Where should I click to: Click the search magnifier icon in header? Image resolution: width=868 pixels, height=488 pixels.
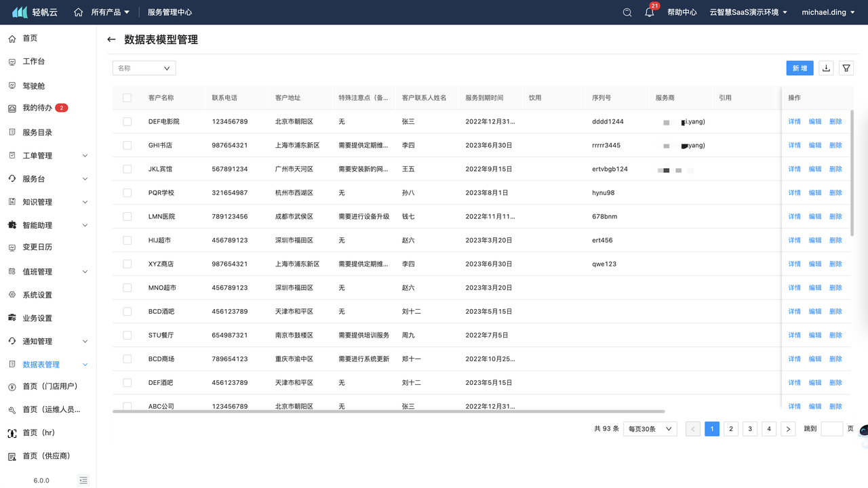tap(627, 12)
